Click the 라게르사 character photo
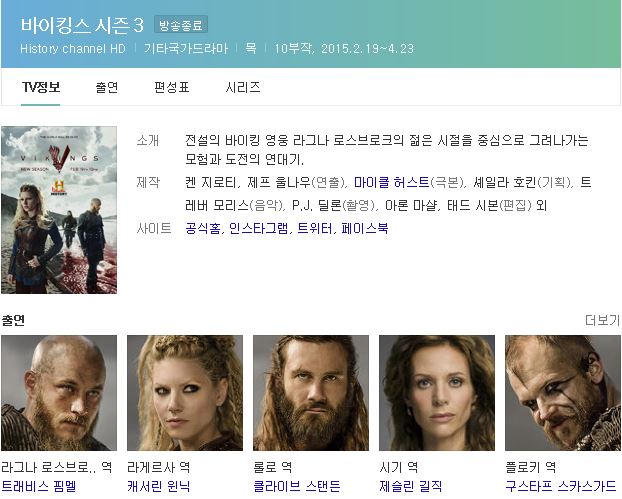This screenshot has width=622, height=499. [185, 393]
